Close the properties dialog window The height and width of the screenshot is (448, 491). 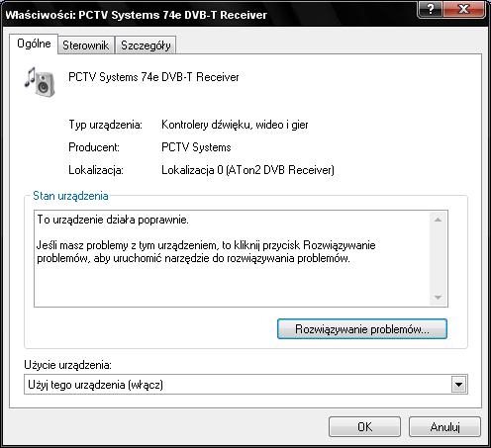point(464,9)
